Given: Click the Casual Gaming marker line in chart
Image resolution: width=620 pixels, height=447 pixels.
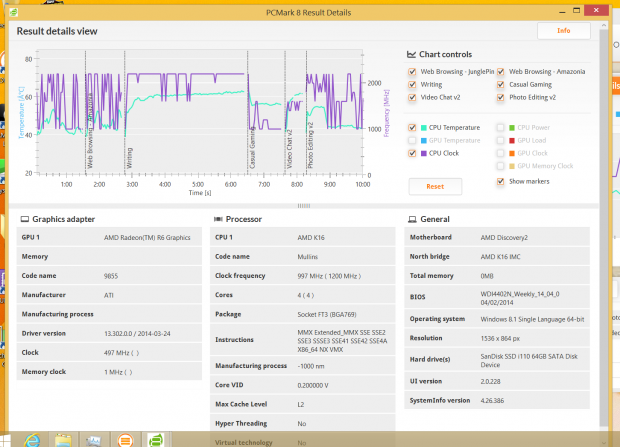Looking at the screenshot, I should (247, 150).
